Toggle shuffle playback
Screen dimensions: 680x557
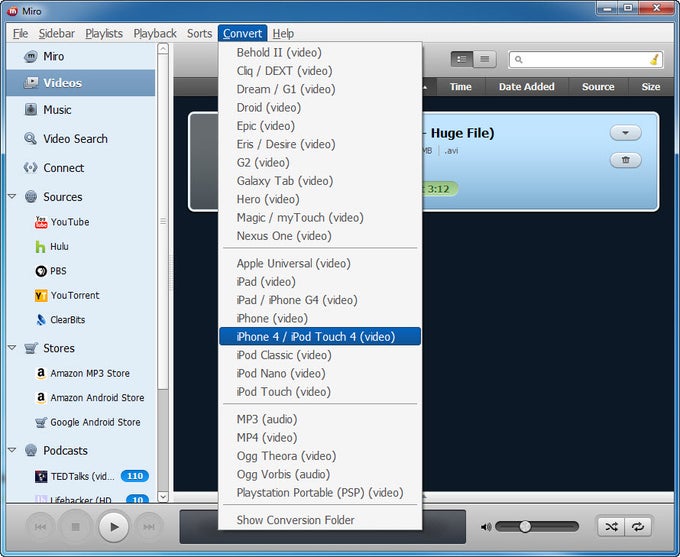tap(611, 527)
